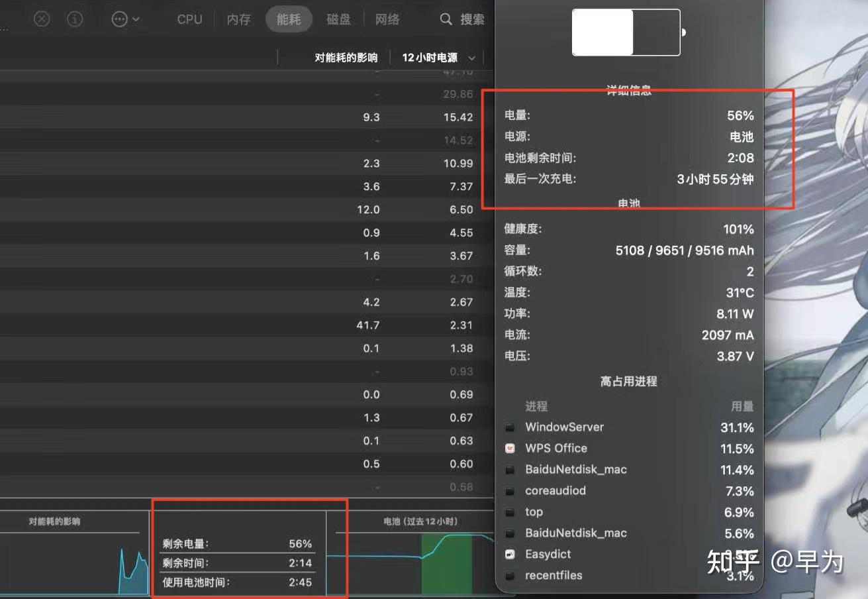Click the 电池剩余时间 value 2:08
Image resolution: width=868 pixels, height=599 pixels.
click(x=740, y=158)
